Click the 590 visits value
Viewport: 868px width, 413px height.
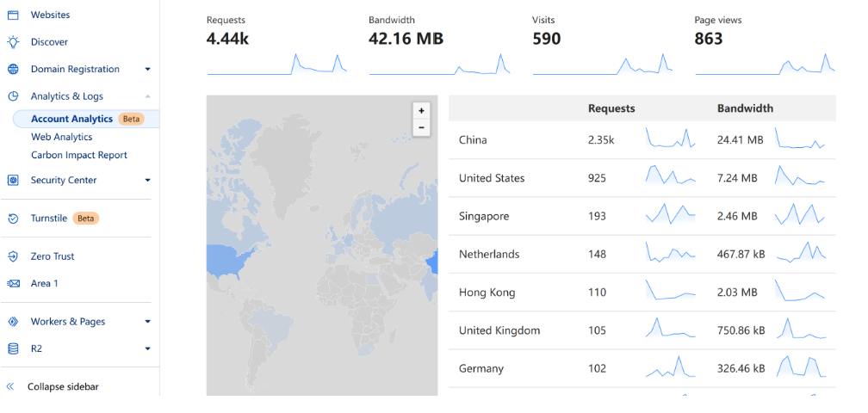pyautogui.click(x=546, y=39)
